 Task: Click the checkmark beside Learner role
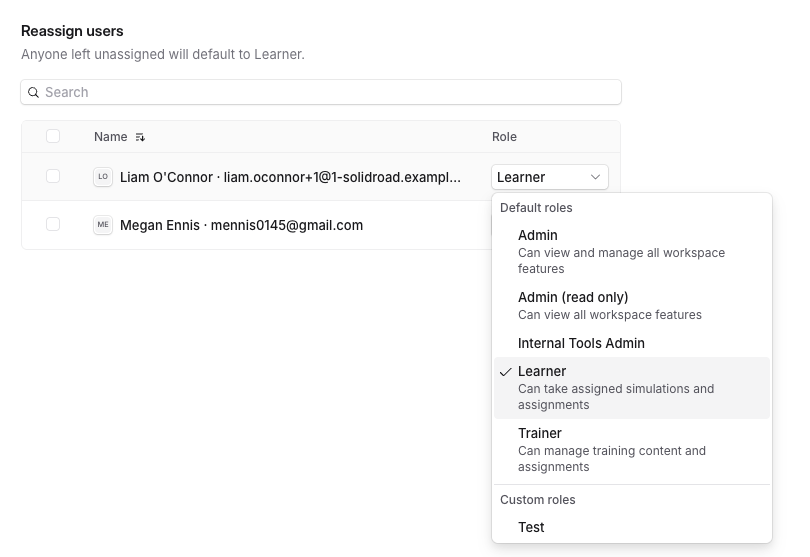(506, 372)
